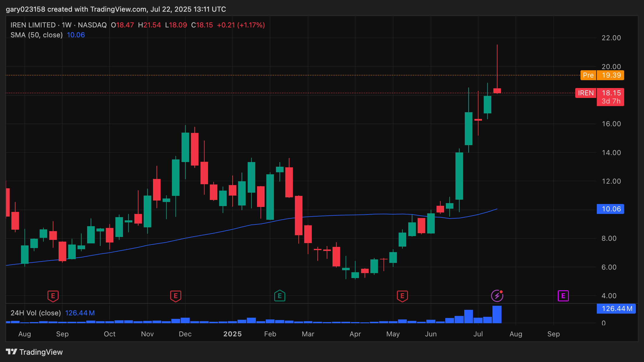Click the TradingView logo at bottom left
This screenshot has height=362, width=644.
click(x=34, y=352)
